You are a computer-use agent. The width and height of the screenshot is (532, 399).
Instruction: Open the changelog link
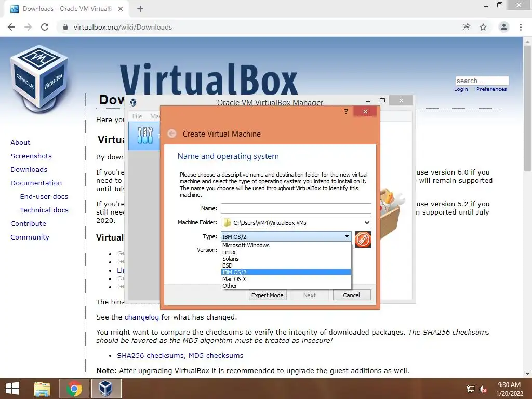(141, 317)
